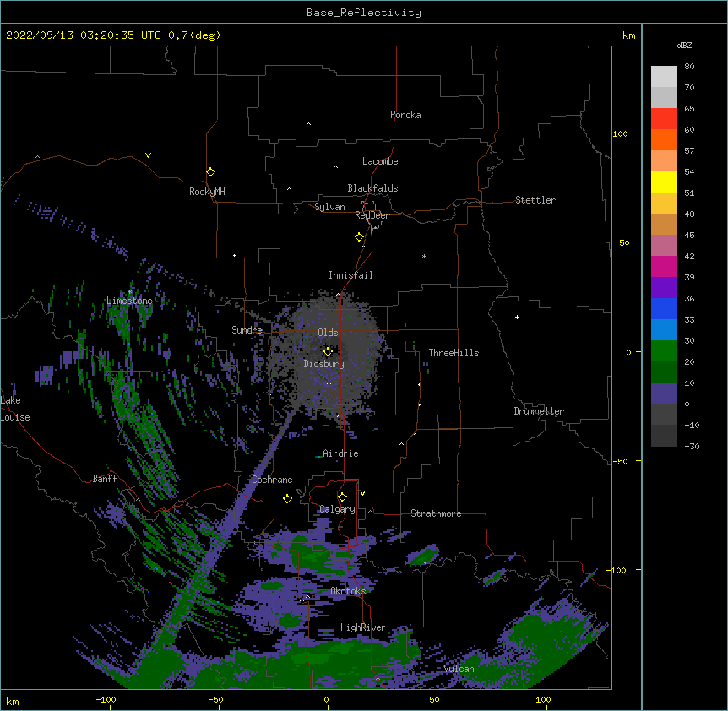This screenshot has height=711, width=728.
Task: Click the Sylvan label
Action: point(329,207)
